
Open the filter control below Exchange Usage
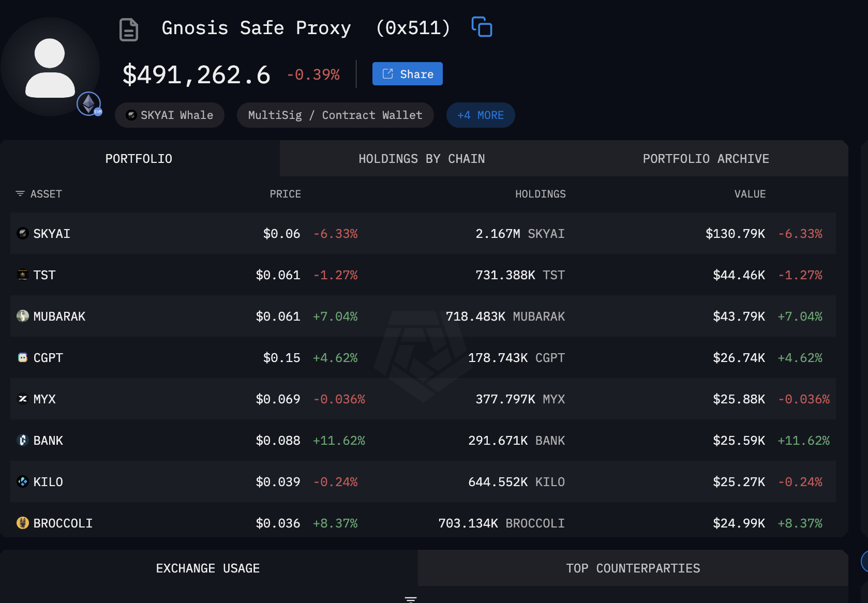pos(410,598)
